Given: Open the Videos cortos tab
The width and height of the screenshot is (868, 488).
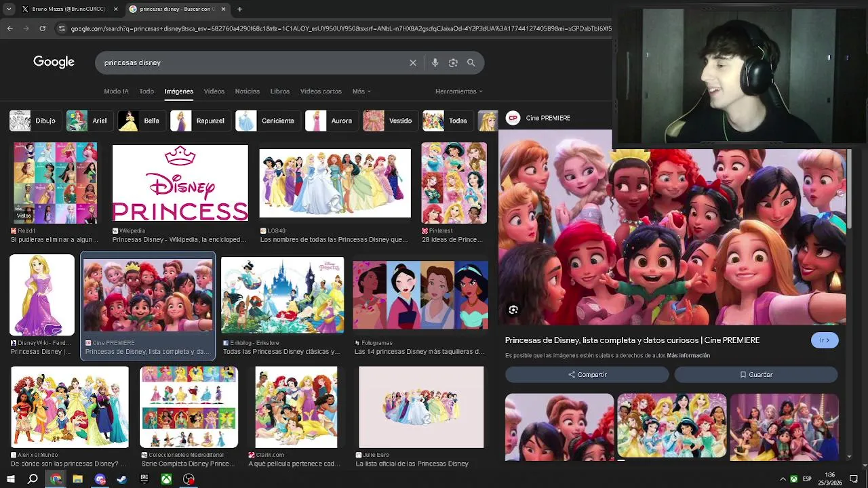Looking at the screenshot, I should [321, 91].
